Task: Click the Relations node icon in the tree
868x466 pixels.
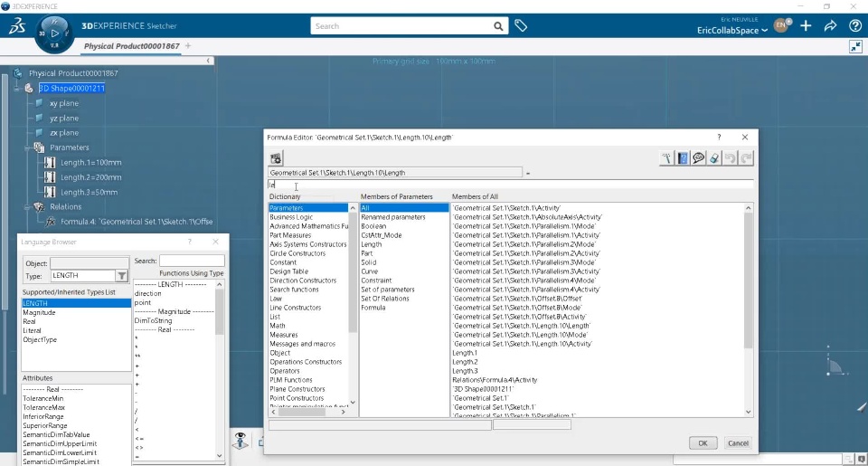Action: [39, 206]
